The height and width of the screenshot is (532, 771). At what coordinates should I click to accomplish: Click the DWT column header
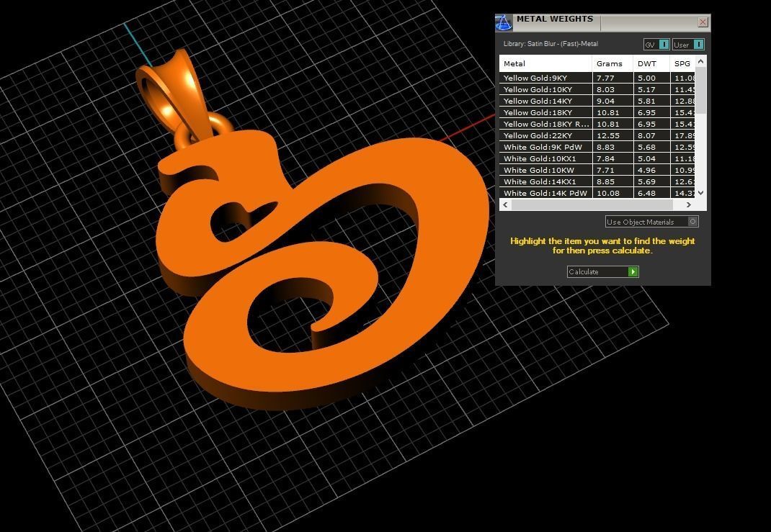(651, 63)
